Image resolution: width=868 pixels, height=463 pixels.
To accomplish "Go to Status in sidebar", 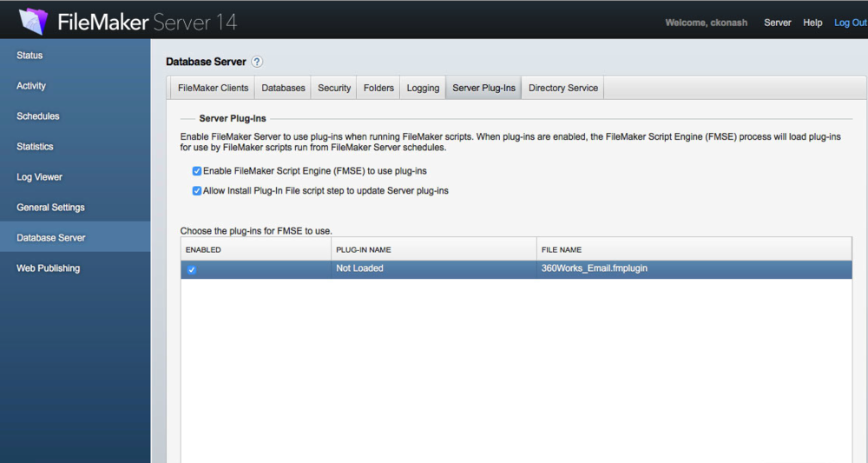I will pyautogui.click(x=76, y=56).
